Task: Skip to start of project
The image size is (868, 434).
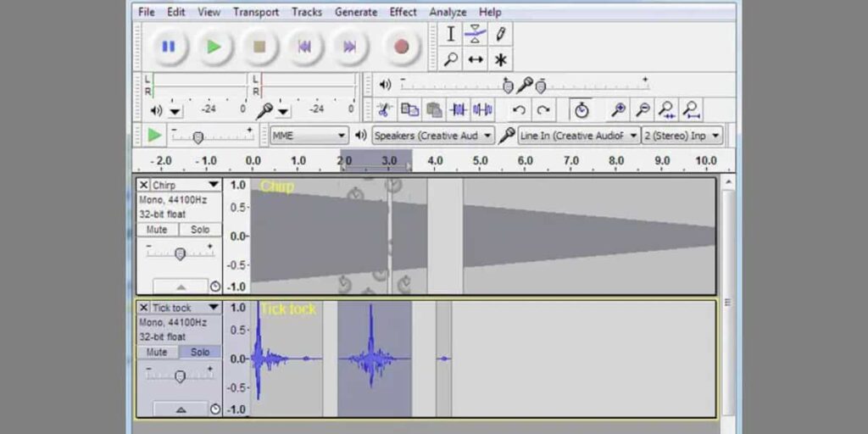Action: tap(304, 47)
